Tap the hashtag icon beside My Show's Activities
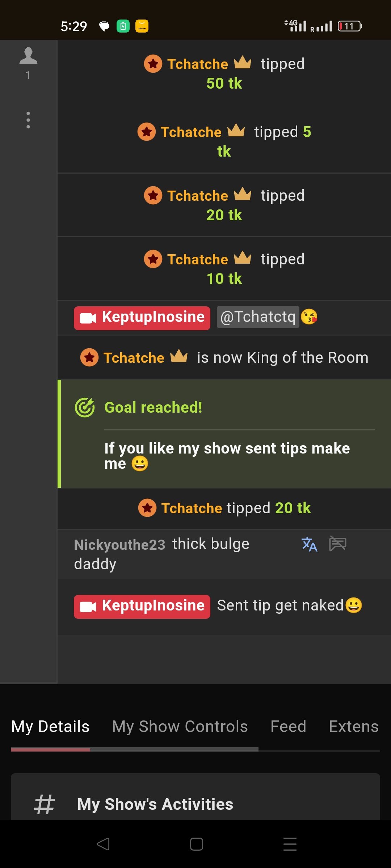This screenshot has width=391, height=868. coord(44,804)
